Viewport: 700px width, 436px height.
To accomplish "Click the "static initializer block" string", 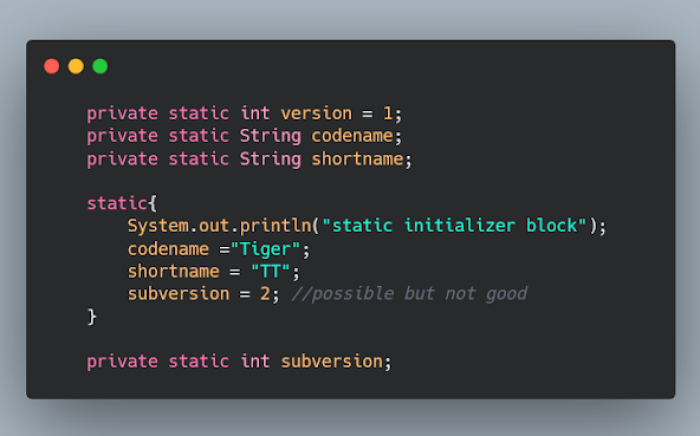I will click(x=454, y=225).
